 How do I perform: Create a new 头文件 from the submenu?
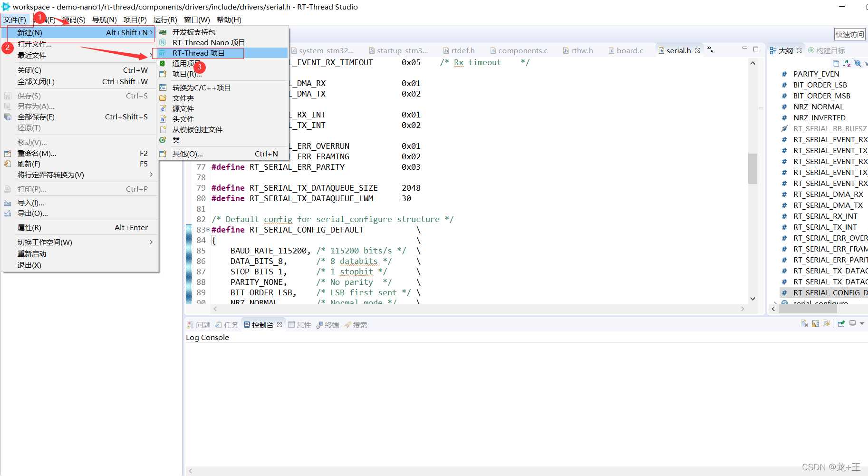click(222, 119)
